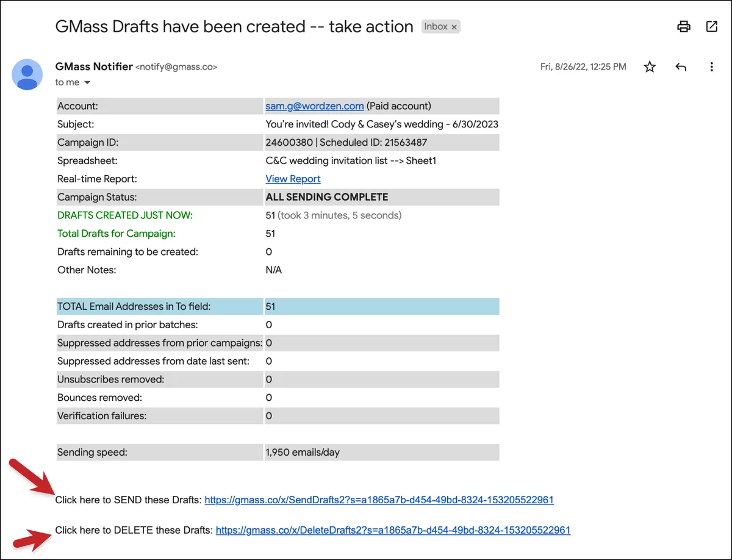Click the 'Suppressed addresses from date last sent' label
This screenshot has height=560, width=732.
point(153,362)
